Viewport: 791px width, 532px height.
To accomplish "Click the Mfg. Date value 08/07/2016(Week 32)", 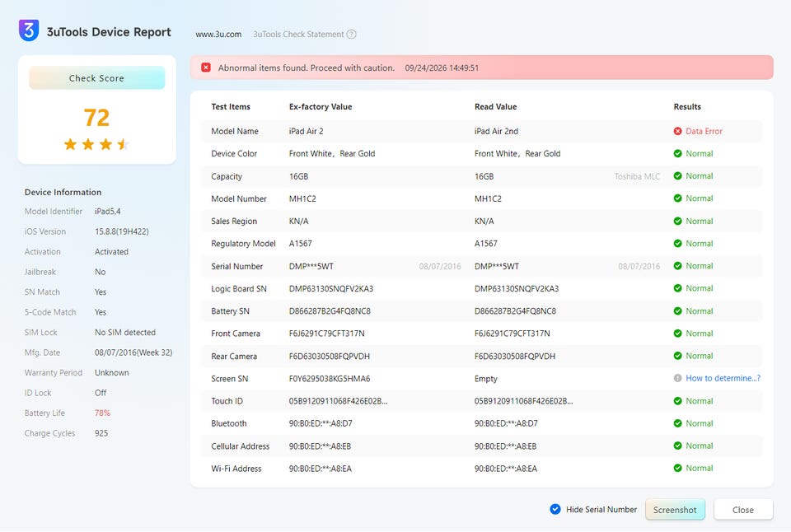I will point(133,352).
